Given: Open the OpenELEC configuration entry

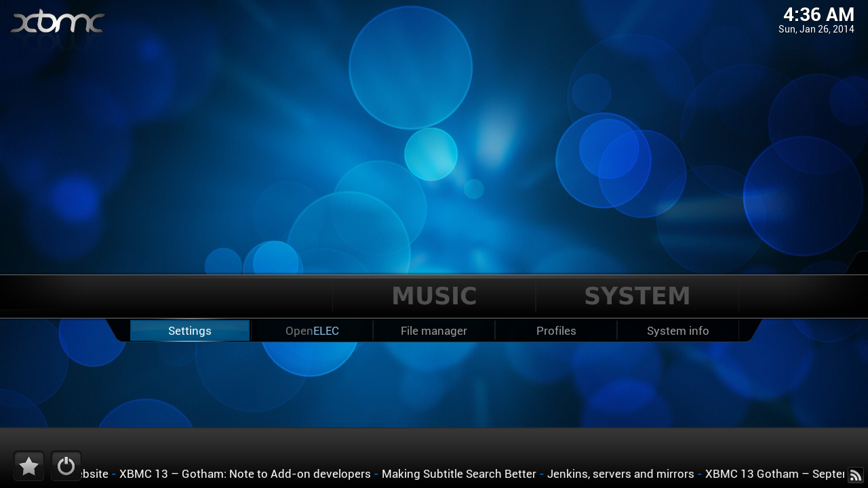Looking at the screenshot, I should click(x=311, y=331).
